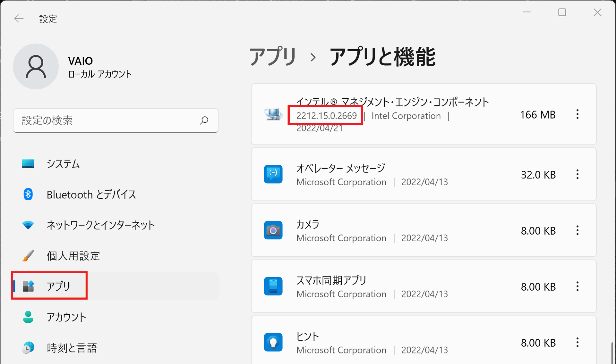The width and height of the screenshot is (616, 364).
Task: Click the search magnifier icon
Action: pyautogui.click(x=204, y=120)
